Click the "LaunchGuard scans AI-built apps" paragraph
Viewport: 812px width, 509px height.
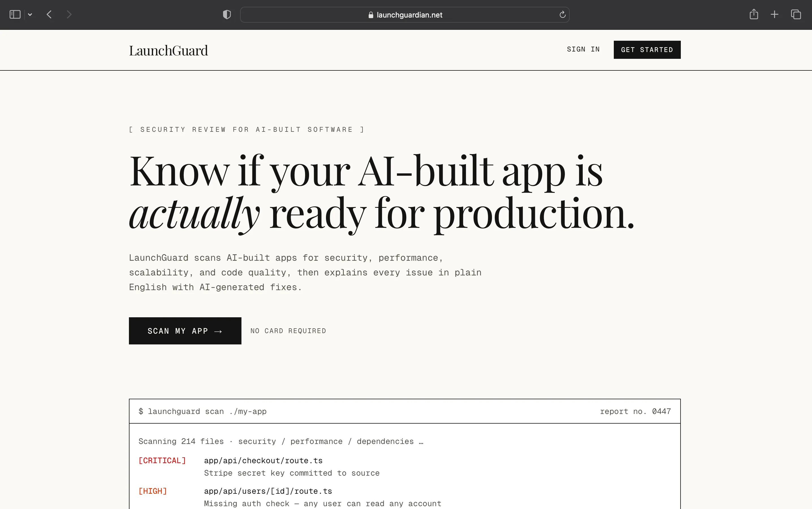click(x=305, y=273)
